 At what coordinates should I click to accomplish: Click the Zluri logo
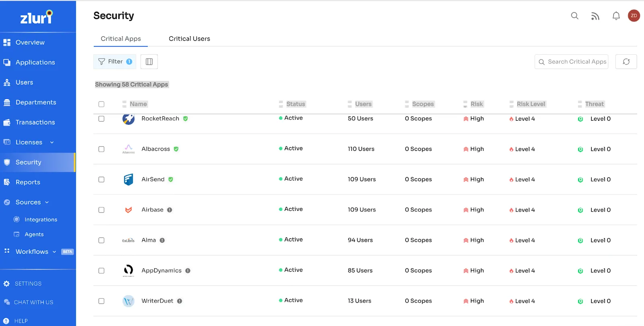(x=37, y=17)
